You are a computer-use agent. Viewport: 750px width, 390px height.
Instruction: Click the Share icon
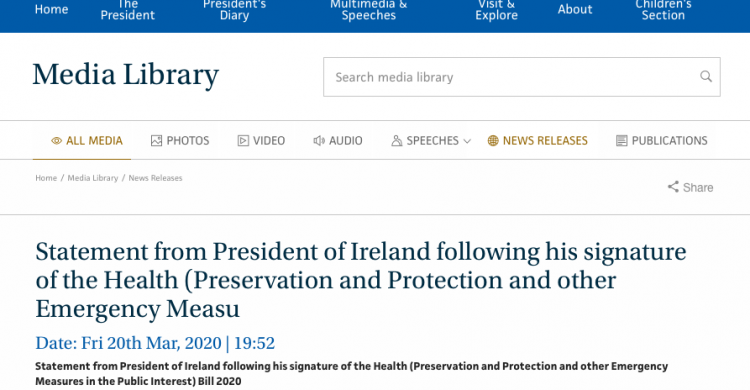673,187
